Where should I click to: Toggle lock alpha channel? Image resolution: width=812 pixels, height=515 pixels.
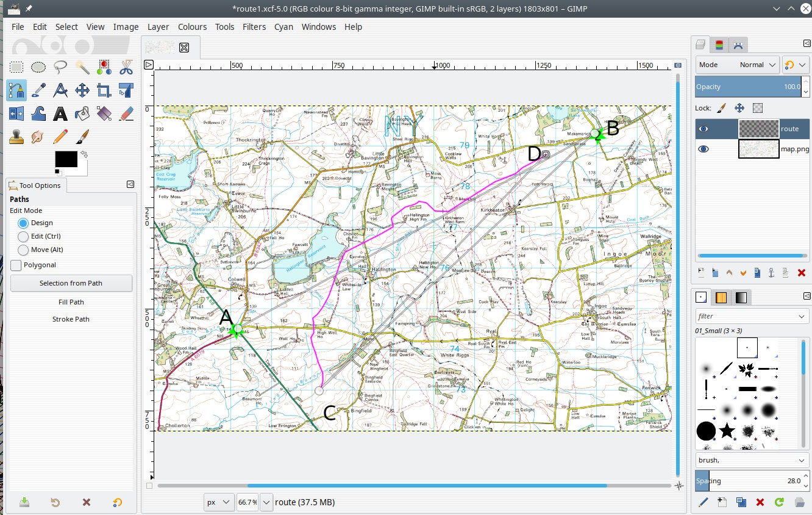pyautogui.click(x=758, y=108)
